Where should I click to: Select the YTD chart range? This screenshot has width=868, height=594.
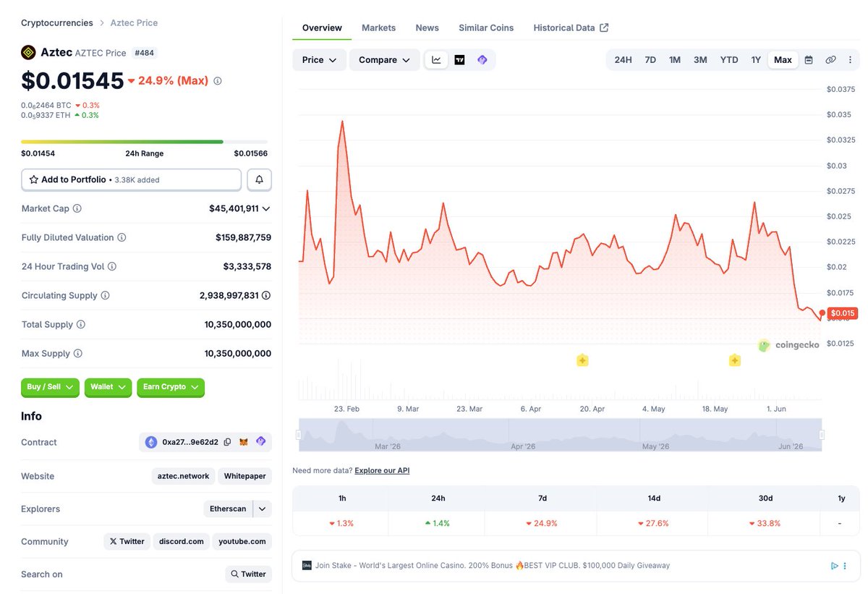pyautogui.click(x=729, y=60)
